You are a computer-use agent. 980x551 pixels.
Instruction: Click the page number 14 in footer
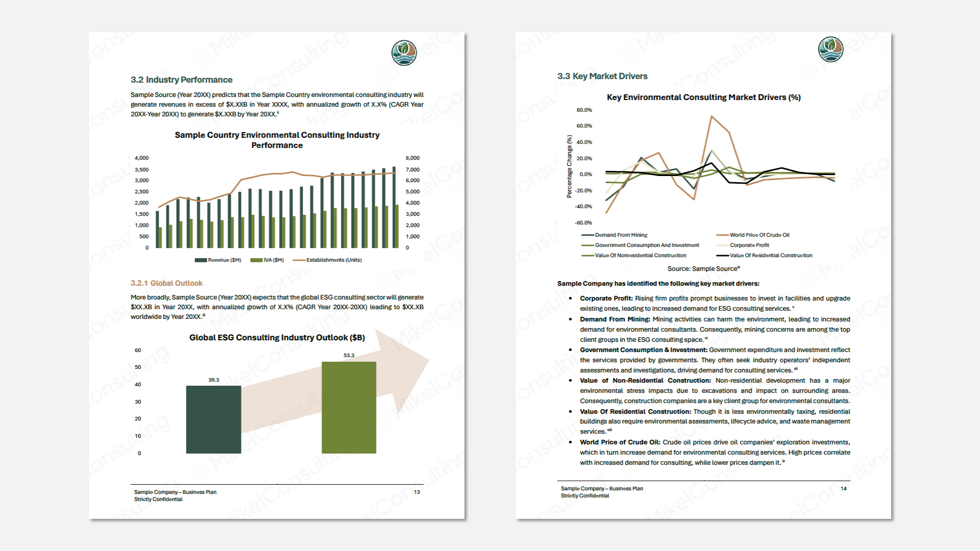click(844, 489)
